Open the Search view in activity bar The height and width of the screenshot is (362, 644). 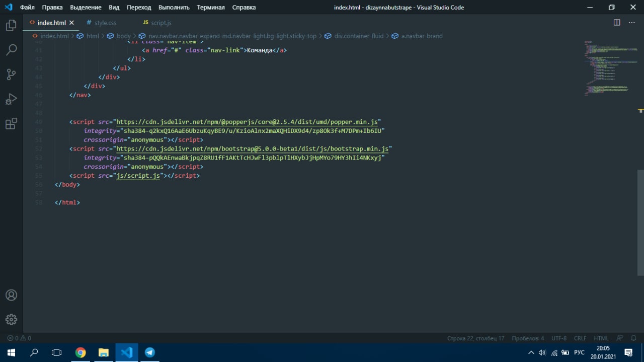pos(11,50)
